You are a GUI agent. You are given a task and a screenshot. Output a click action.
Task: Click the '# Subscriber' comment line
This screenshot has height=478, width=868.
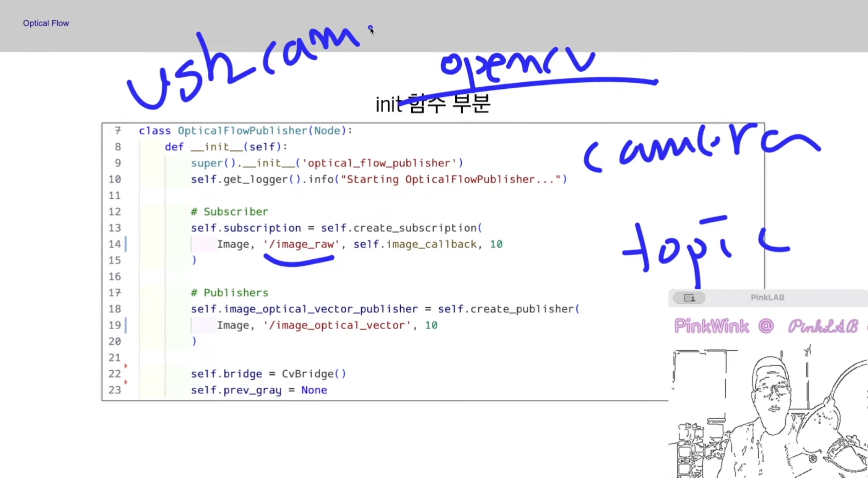229,212
